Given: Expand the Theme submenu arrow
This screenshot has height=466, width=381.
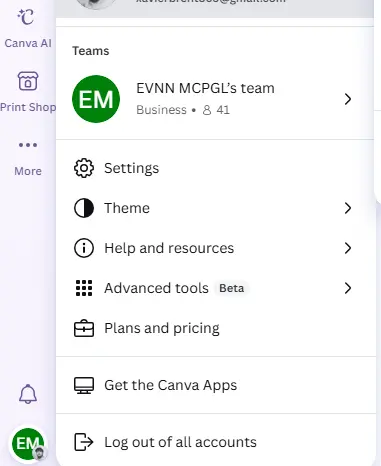Looking at the screenshot, I should (348, 208).
